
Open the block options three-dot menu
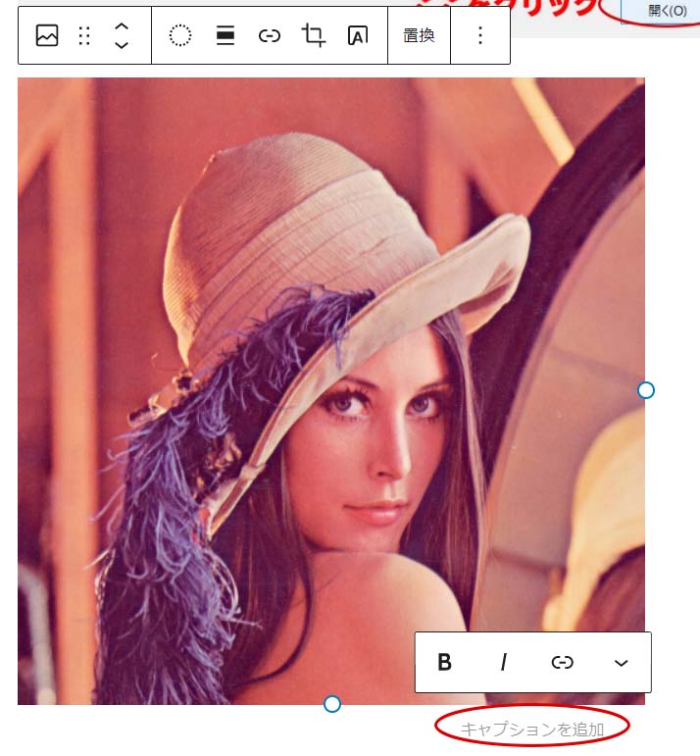click(x=480, y=36)
